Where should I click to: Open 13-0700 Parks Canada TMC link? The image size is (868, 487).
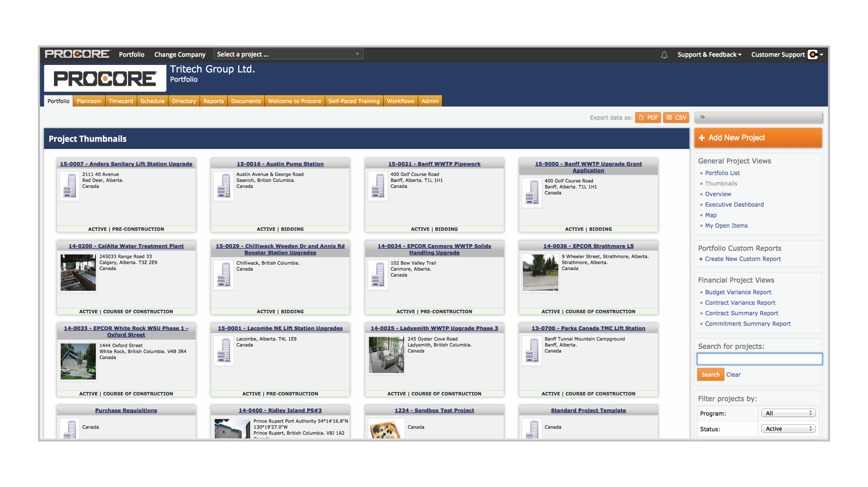coord(588,328)
